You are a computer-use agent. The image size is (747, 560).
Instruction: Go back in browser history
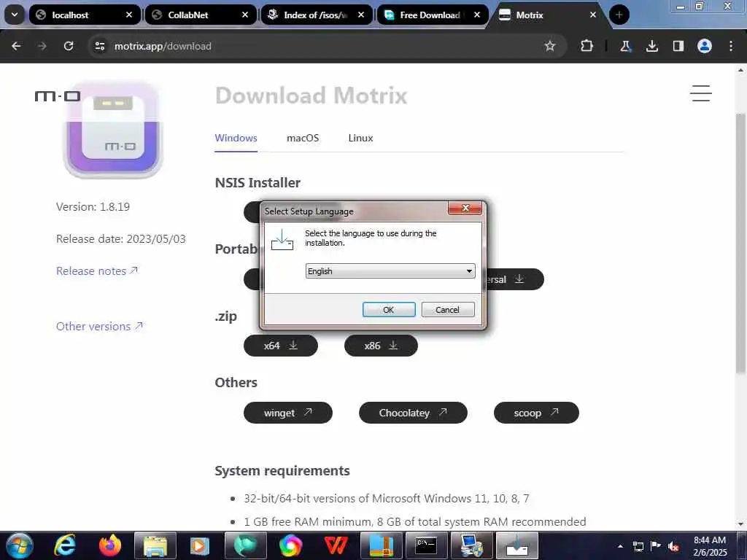click(x=16, y=46)
